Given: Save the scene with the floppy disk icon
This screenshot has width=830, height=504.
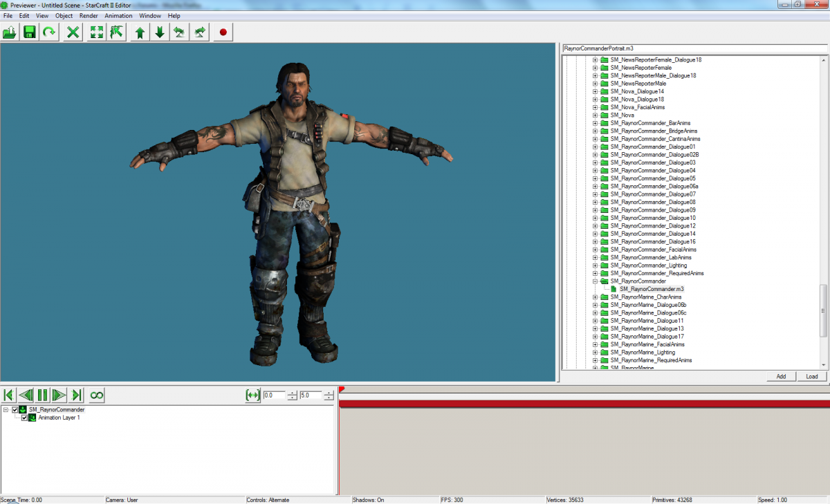Looking at the screenshot, I should [29, 32].
